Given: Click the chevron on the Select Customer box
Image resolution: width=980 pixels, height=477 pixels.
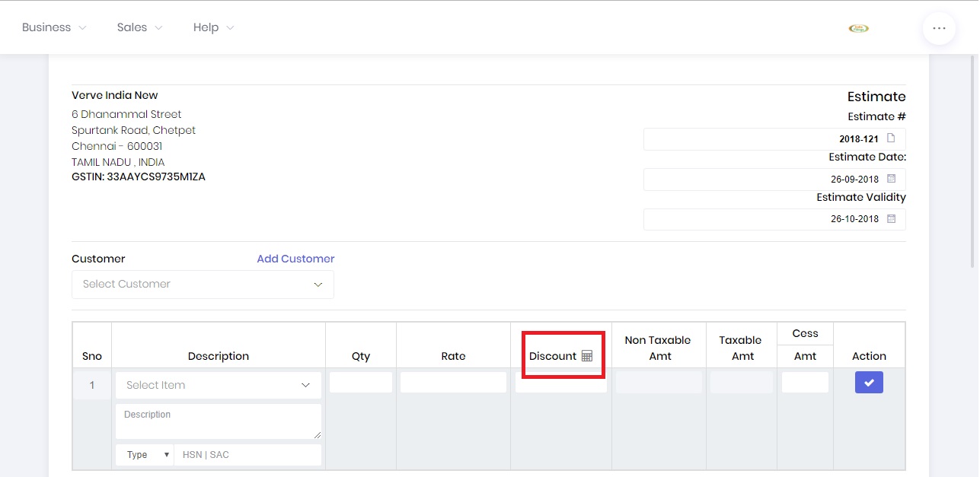Looking at the screenshot, I should coord(318,284).
